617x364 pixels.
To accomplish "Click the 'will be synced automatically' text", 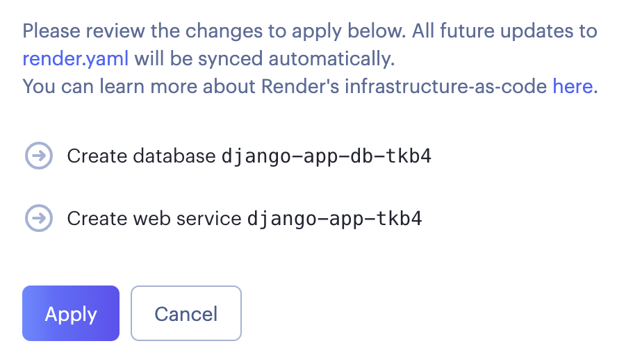I will pyautogui.click(x=264, y=58).
